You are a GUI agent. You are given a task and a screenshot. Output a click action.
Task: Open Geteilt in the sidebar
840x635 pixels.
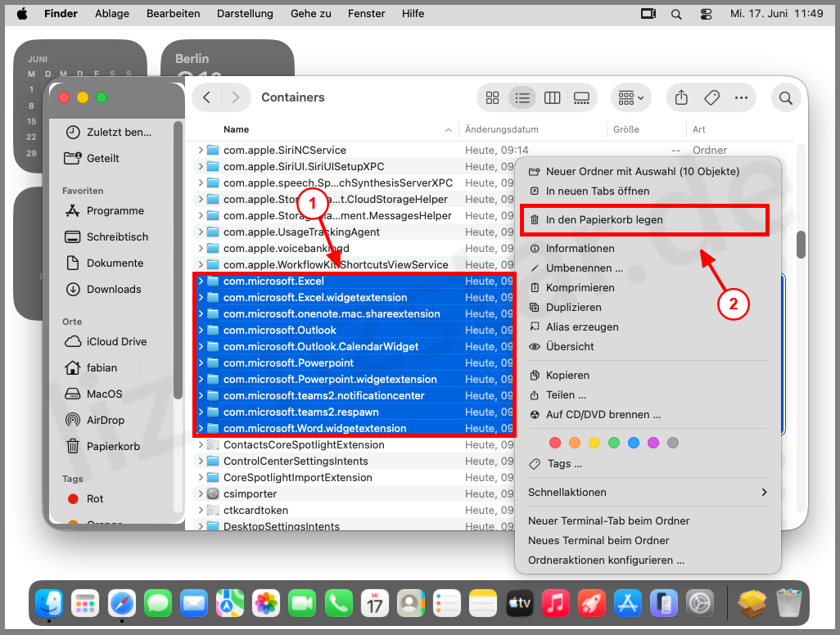92,159
